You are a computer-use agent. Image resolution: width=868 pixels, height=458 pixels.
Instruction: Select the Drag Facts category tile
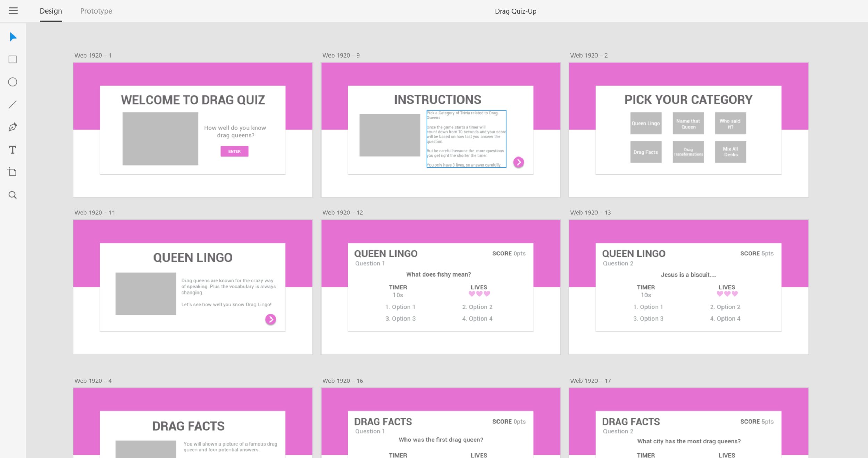coord(645,152)
